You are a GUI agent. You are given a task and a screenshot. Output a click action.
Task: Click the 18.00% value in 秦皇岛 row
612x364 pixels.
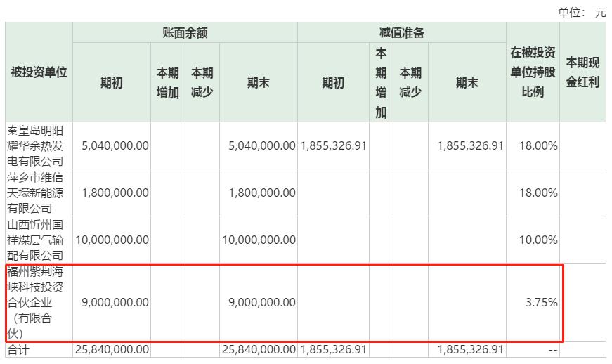[538, 145]
